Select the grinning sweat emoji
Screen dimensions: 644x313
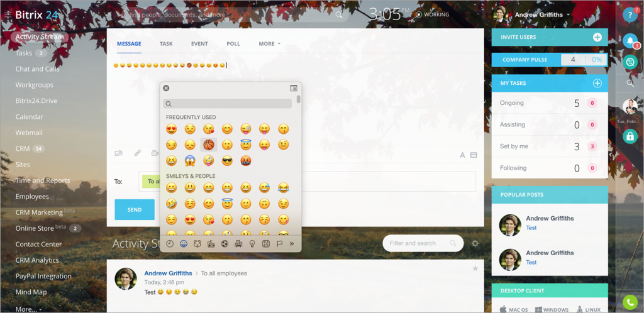(x=265, y=187)
